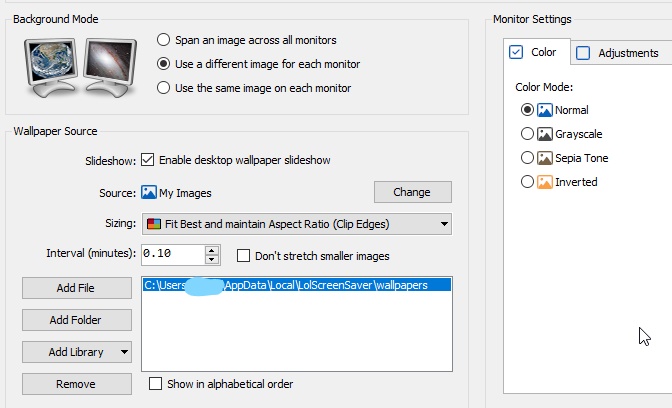
Task: Click the galaxy monitor image icon
Action: pyautogui.click(x=111, y=65)
